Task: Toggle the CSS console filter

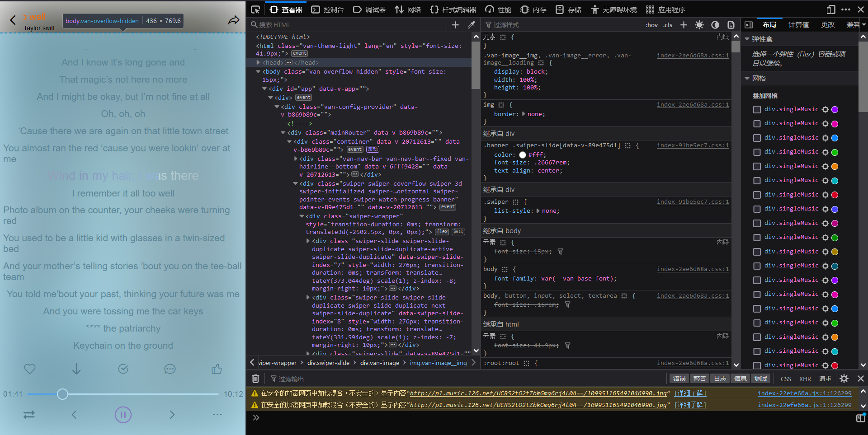Action: [x=786, y=379]
